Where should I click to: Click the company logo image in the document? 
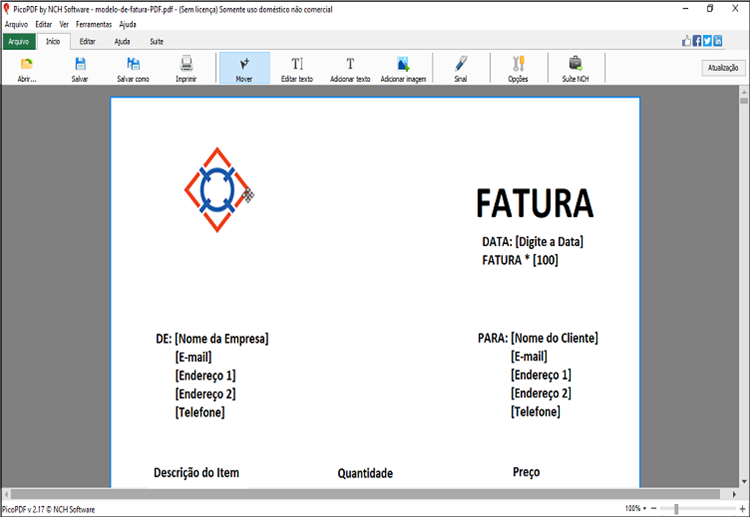[x=217, y=190]
